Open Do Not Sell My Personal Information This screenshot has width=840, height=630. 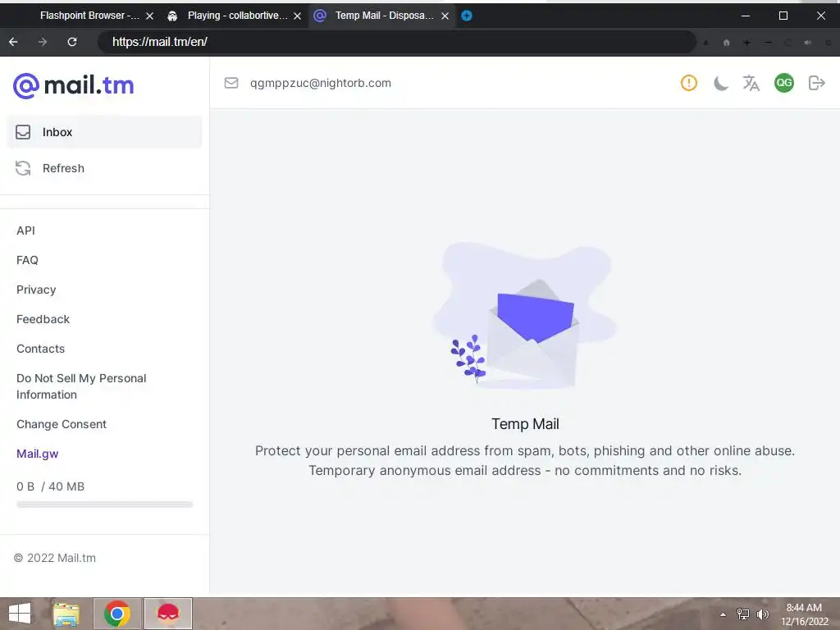pos(81,386)
